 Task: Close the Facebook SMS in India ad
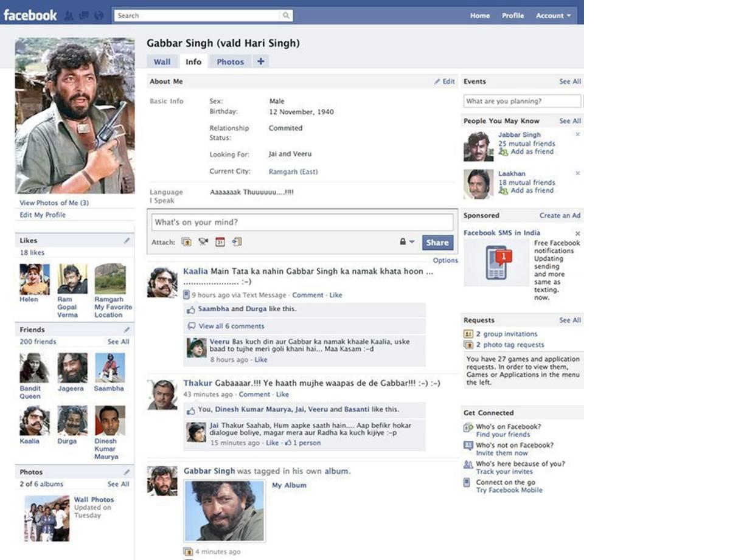(577, 233)
